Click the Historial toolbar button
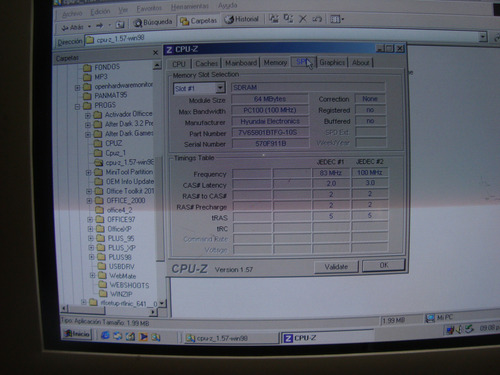This screenshot has width=500, height=375. [242, 19]
